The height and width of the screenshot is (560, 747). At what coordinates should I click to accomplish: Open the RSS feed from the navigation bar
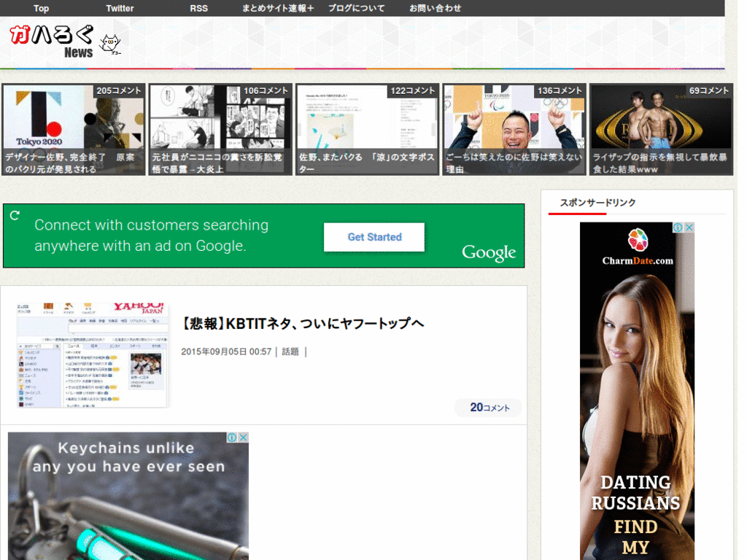point(198,8)
